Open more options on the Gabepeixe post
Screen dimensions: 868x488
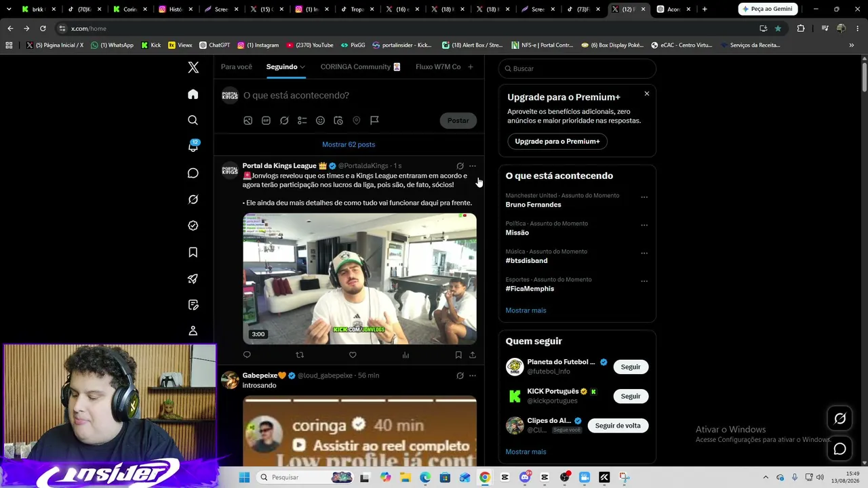click(x=473, y=375)
